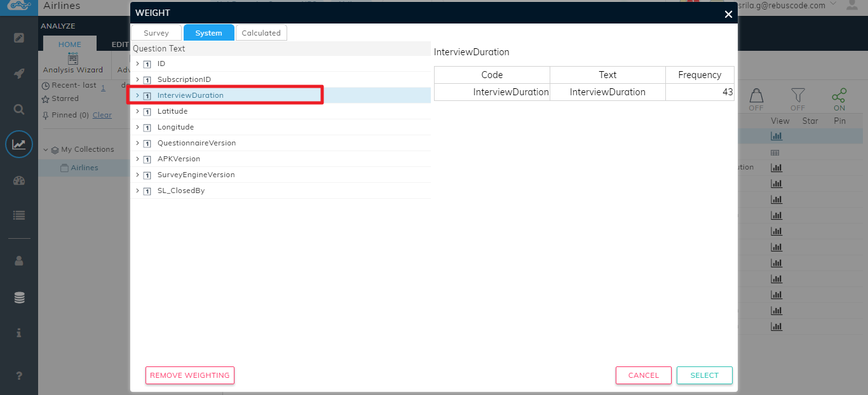This screenshot has height=395, width=868.
Task: Click numeric type icon beside Latitude
Action: (147, 112)
